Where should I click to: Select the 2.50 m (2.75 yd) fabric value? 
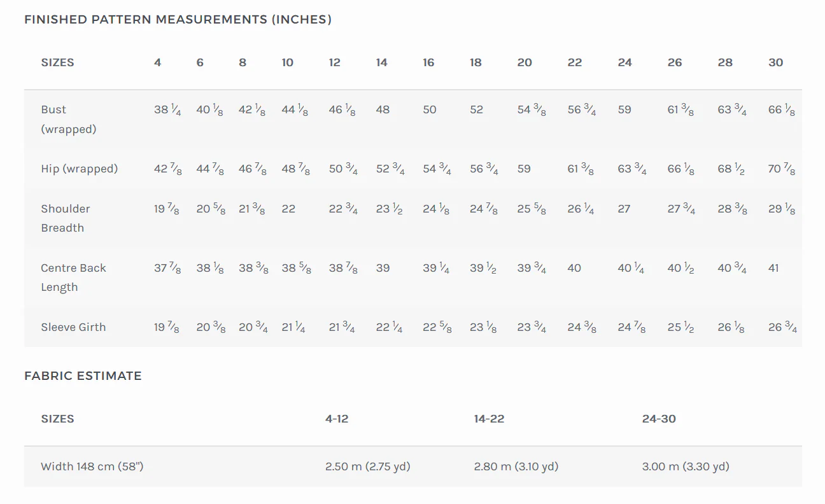(367, 466)
